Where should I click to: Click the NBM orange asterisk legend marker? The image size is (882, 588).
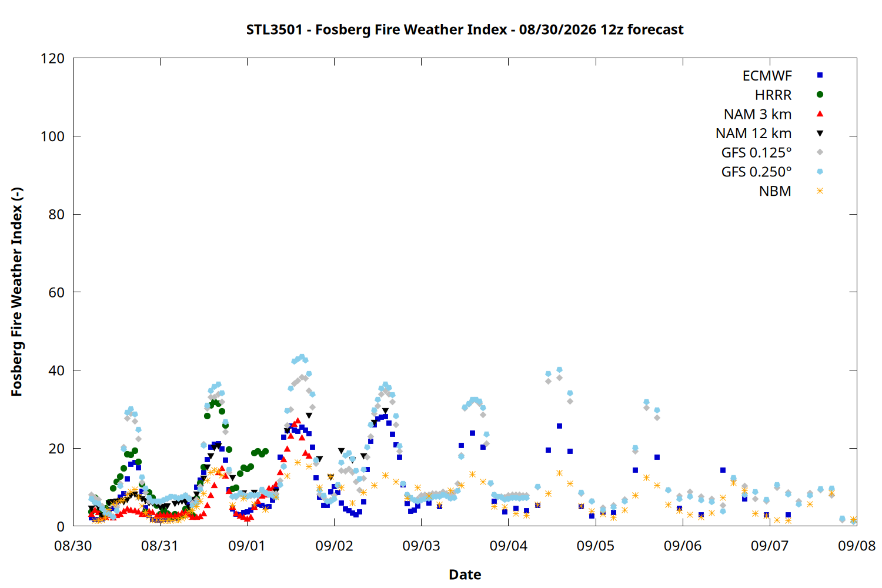[820, 191]
